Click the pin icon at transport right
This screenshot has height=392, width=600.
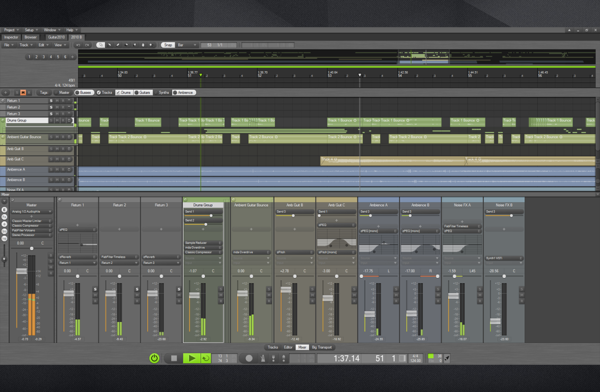[447, 358]
